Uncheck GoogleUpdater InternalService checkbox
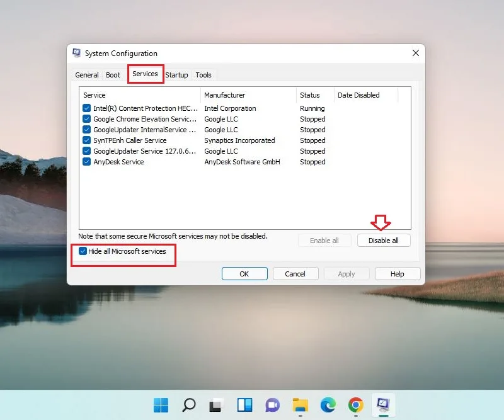The image size is (504, 420). point(86,130)
